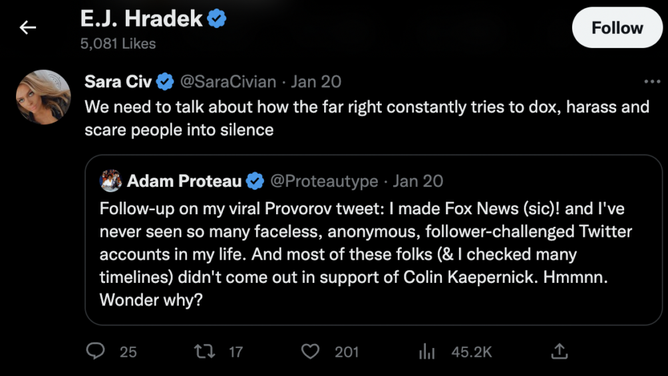This screenshot has width=668, height=376.
Task: Click Sara Civ's verified checkmark badge
Action: pos(165,81)
